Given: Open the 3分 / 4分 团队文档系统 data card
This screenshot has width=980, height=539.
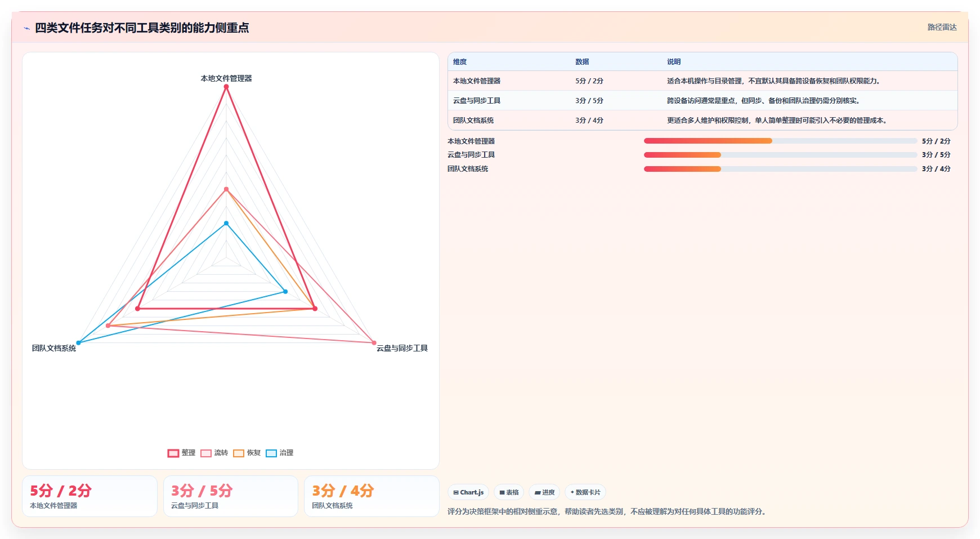Looking at the screenshot, I should pyautogui.click(x=372, y=496).
